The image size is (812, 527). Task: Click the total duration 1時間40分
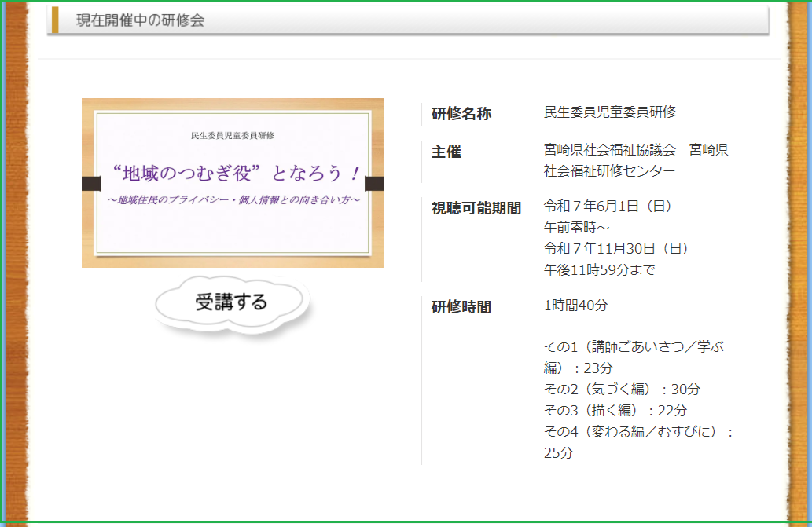click(575, 306)
